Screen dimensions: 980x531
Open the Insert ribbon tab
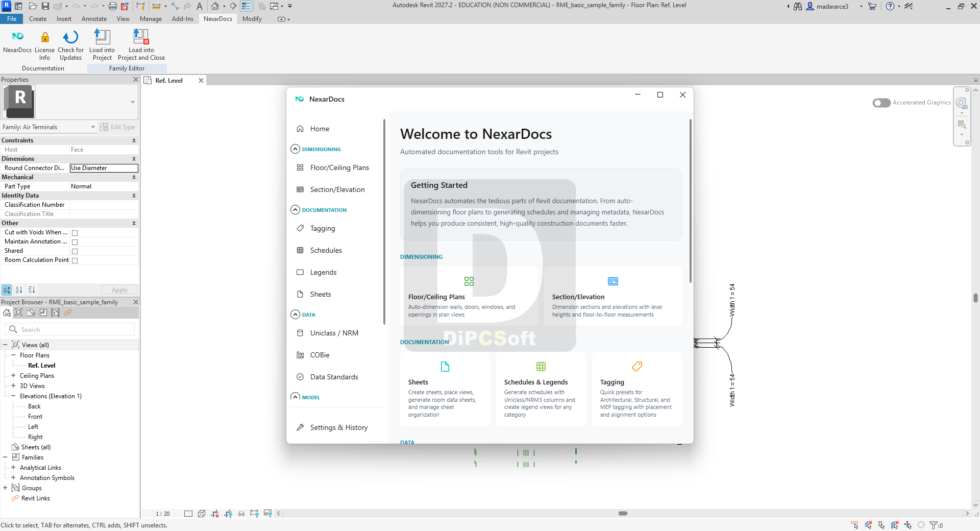(64, 19)
